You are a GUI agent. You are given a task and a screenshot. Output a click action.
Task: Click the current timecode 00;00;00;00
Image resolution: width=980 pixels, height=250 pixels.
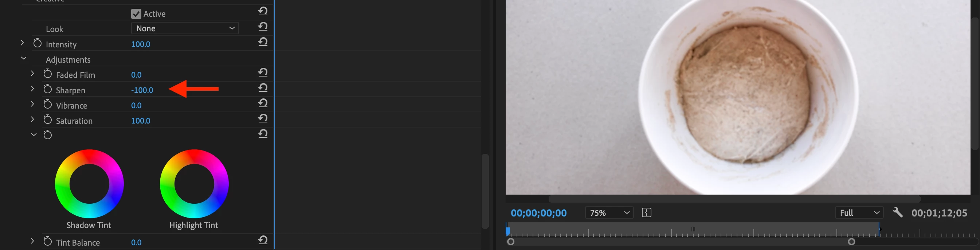point(538,213)
